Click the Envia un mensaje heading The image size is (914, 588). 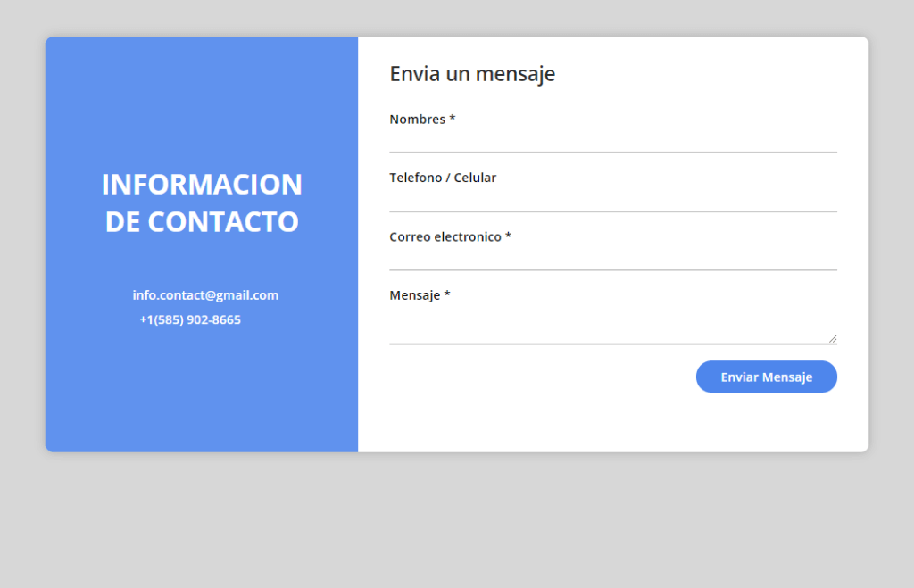[472, 74]
